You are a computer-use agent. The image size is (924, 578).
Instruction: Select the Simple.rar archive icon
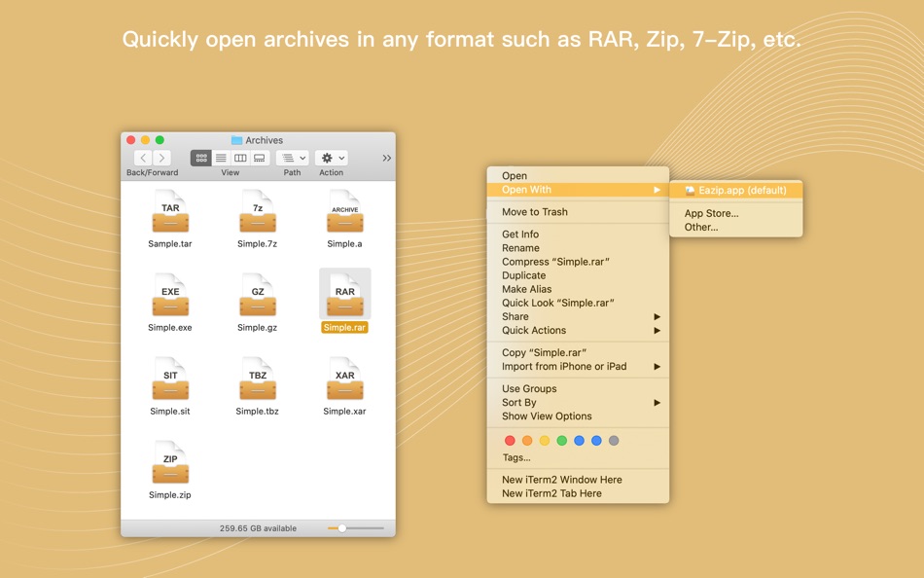344,295
